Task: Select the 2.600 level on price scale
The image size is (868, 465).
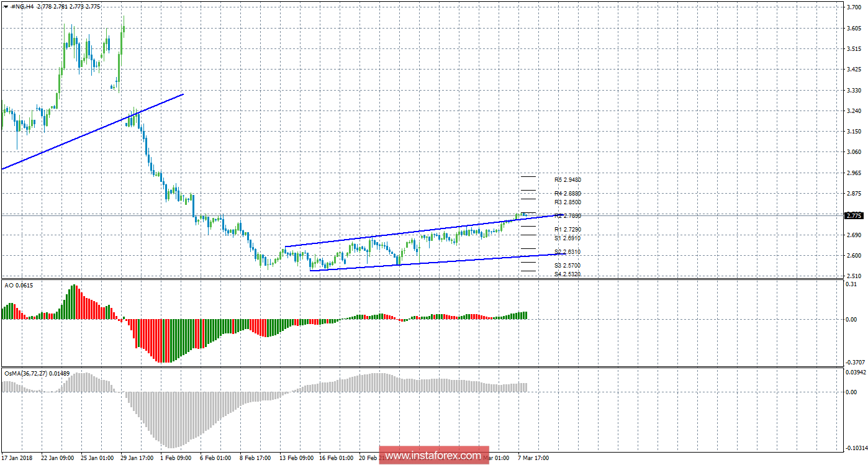Action: point(854,256)
